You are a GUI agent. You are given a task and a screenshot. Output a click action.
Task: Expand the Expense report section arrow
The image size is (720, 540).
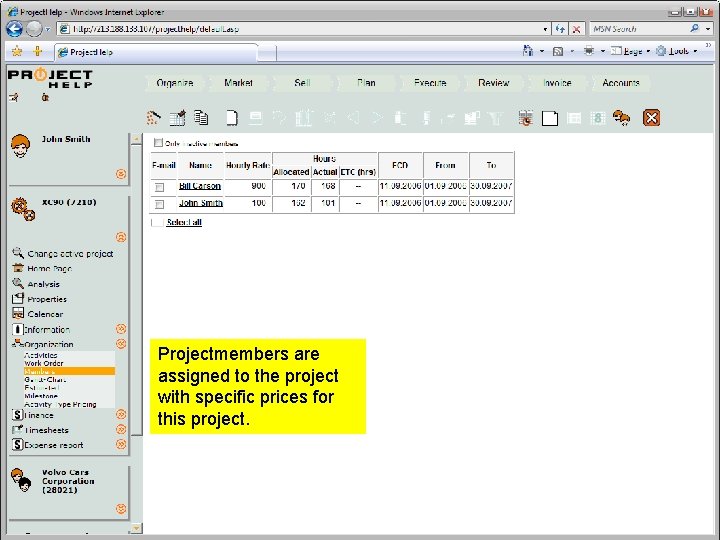click(121, 444)
